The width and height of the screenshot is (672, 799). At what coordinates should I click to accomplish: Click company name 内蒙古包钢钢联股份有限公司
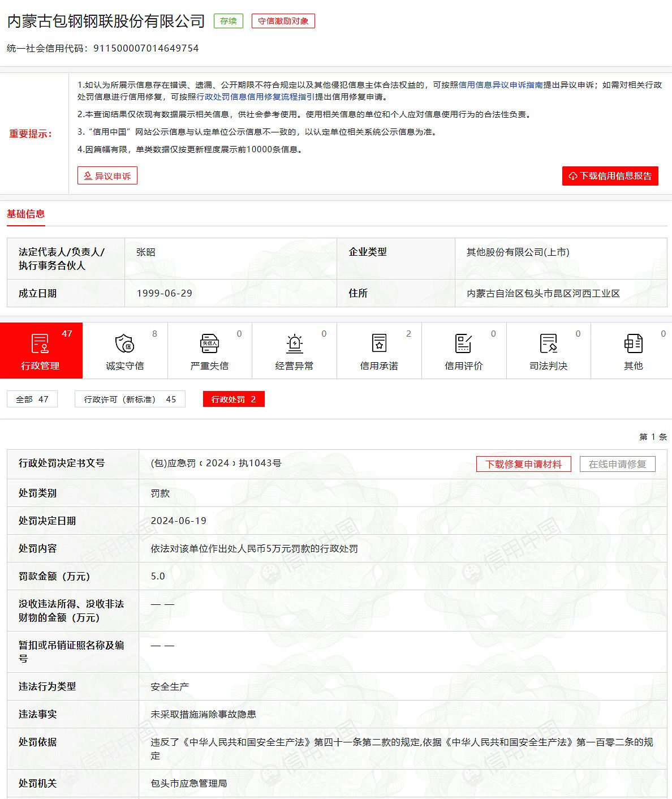[106, 21]
